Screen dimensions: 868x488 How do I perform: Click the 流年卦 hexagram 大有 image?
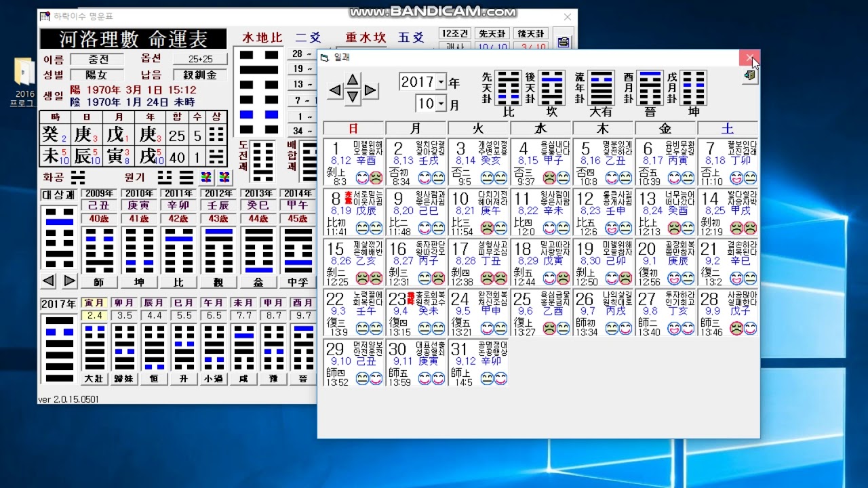600,87
